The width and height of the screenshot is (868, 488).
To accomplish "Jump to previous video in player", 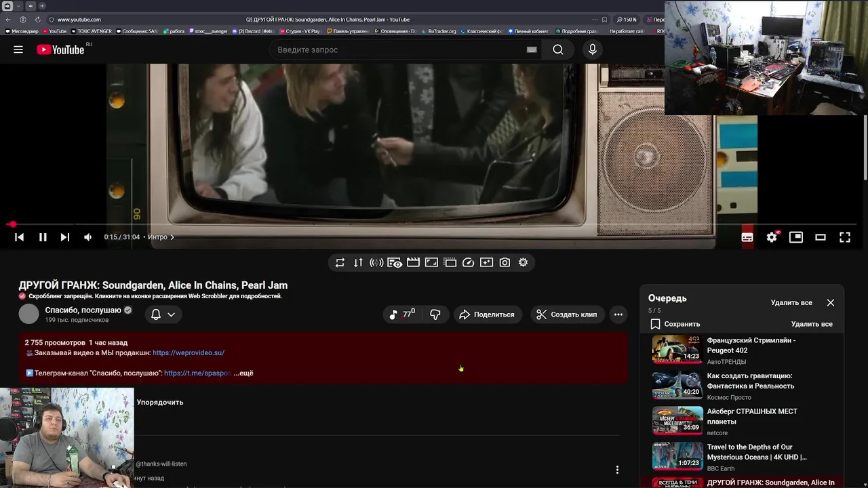I will pyautogui.click(x=19, y=237).
